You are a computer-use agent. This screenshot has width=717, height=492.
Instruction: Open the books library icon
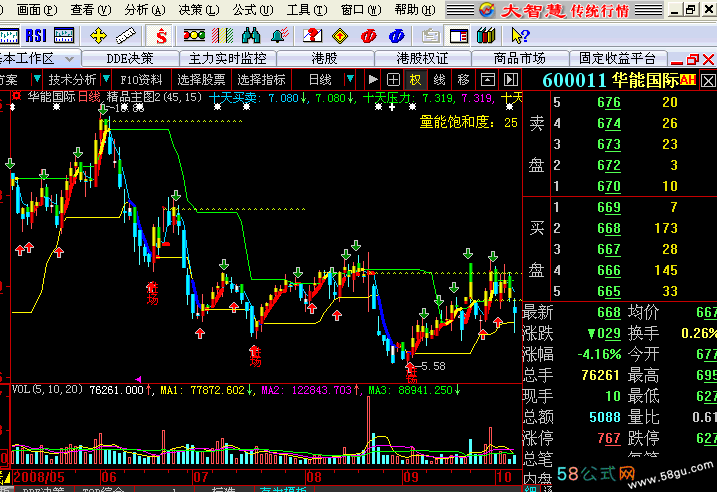point(486,36)
